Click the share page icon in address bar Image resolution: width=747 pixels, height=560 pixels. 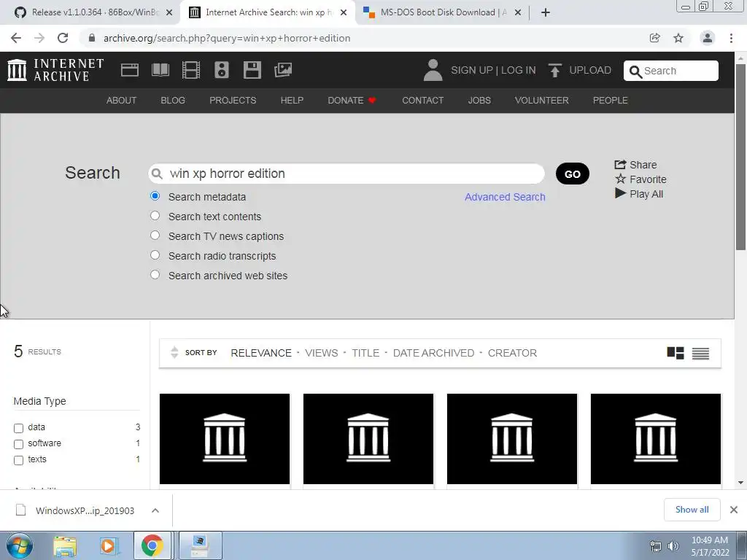[x=655, y=38]
